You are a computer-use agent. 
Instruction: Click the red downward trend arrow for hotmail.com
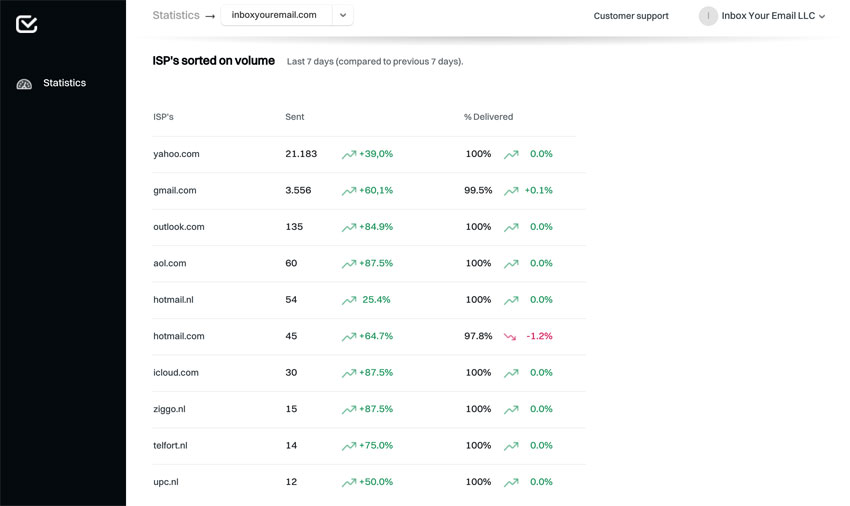[x=510, y=337]
